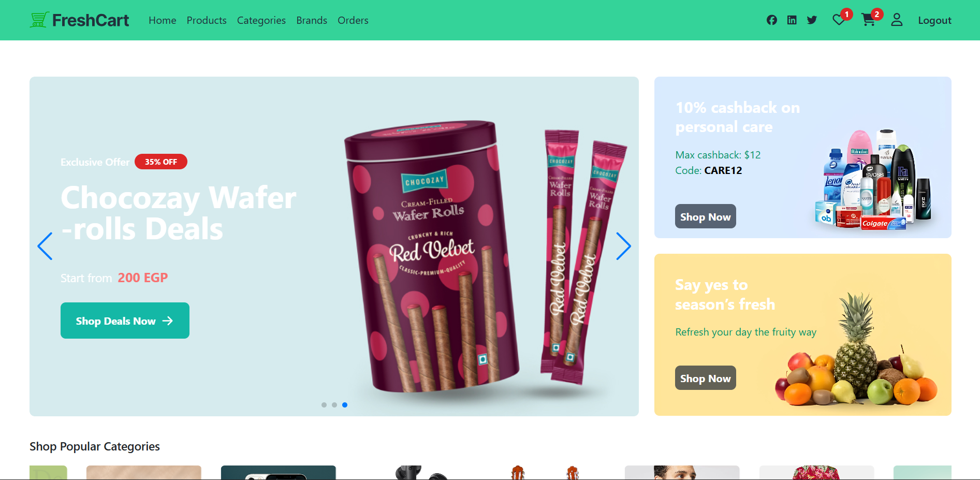980x480 pixels.
Task: Click the Shop Deals Now button
Action: [125, 321]
